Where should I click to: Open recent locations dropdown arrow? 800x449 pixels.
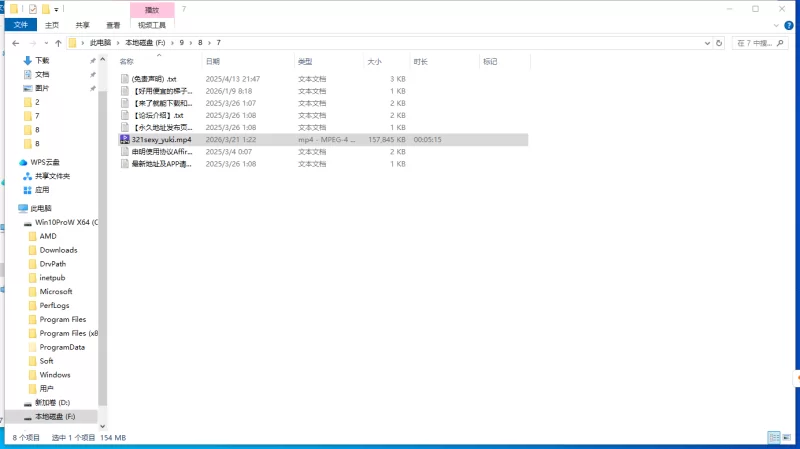tap(46, 43)
